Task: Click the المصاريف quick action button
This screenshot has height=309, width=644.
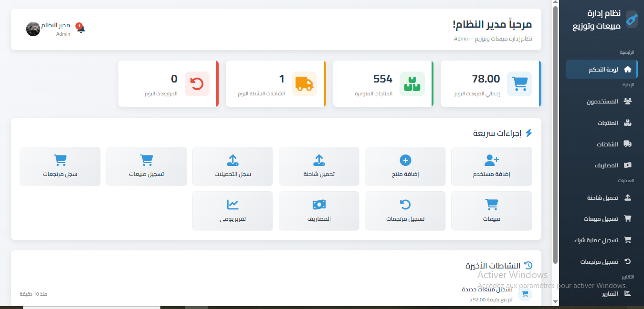Action: (x=318, y=211)
